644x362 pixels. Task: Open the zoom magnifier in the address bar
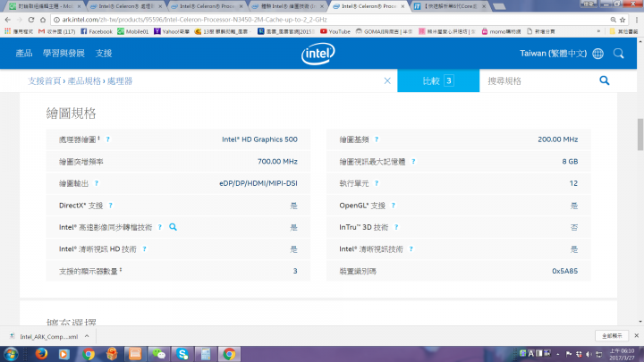614,20
